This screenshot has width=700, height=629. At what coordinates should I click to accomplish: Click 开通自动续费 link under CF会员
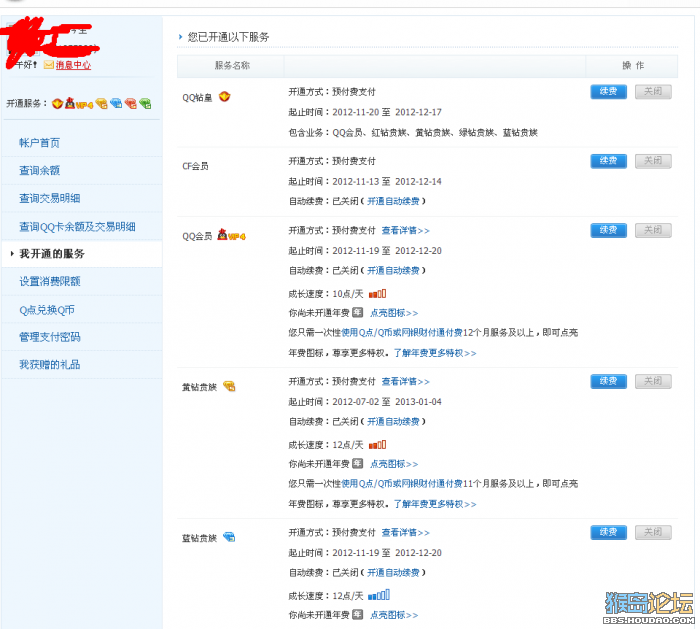[393, 201]
